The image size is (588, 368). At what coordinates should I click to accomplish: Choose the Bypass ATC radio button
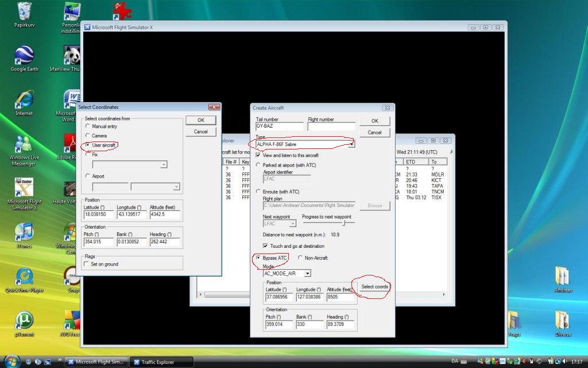(x=258, y=258)
